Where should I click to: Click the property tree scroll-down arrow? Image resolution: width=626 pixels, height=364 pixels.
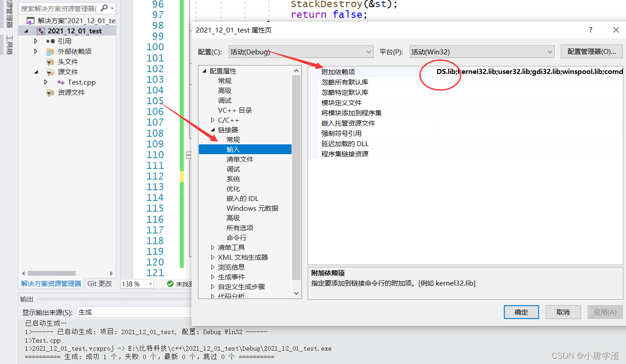coord(297,293)
